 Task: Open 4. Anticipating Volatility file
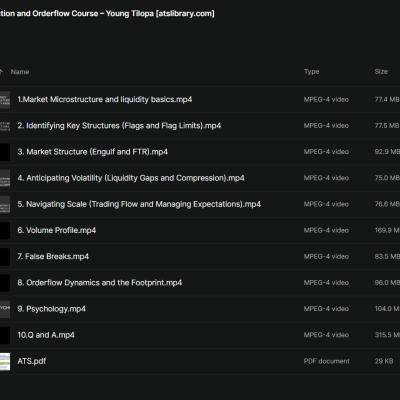[x=131, y=178]
